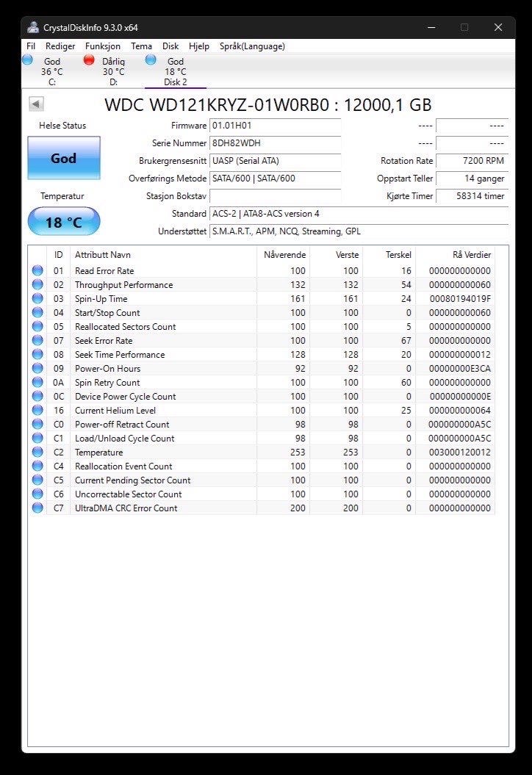The width and height of the screenshot is (532, 775).
Task: Minimize the CrystalDiskInfo window
Action: pos(431,28)
